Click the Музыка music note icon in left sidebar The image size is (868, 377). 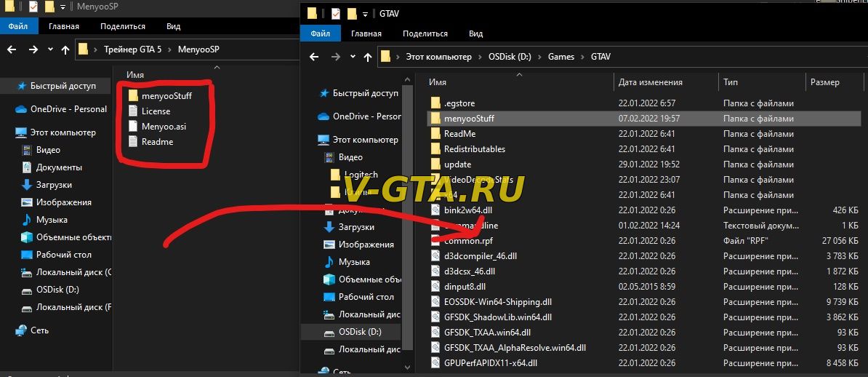click(27, 220)
